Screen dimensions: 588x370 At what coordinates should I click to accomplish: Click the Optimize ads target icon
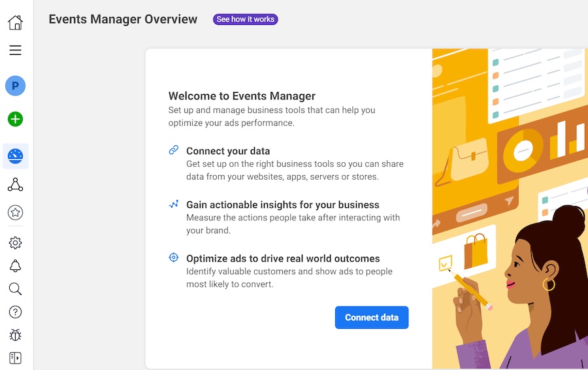click(174, 258)
